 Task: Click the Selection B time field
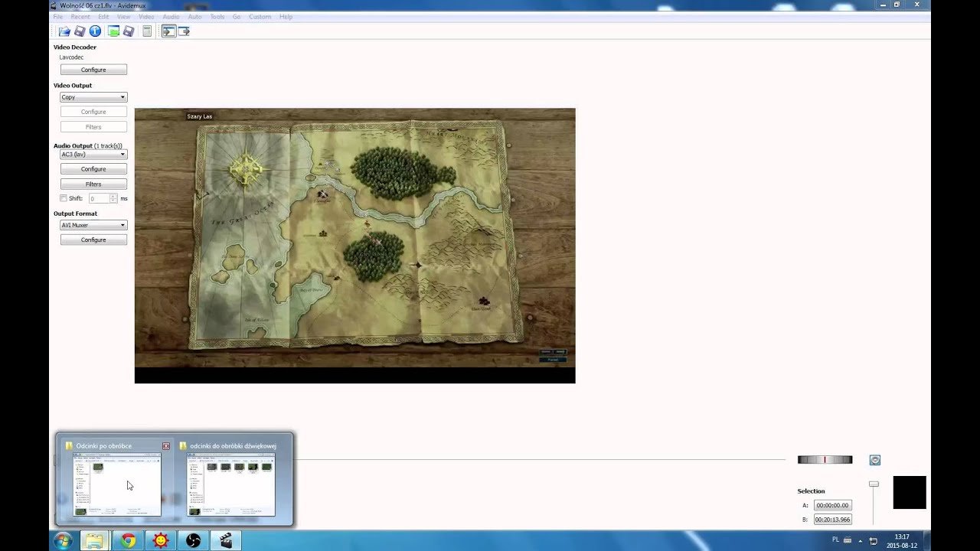point(832,520)
